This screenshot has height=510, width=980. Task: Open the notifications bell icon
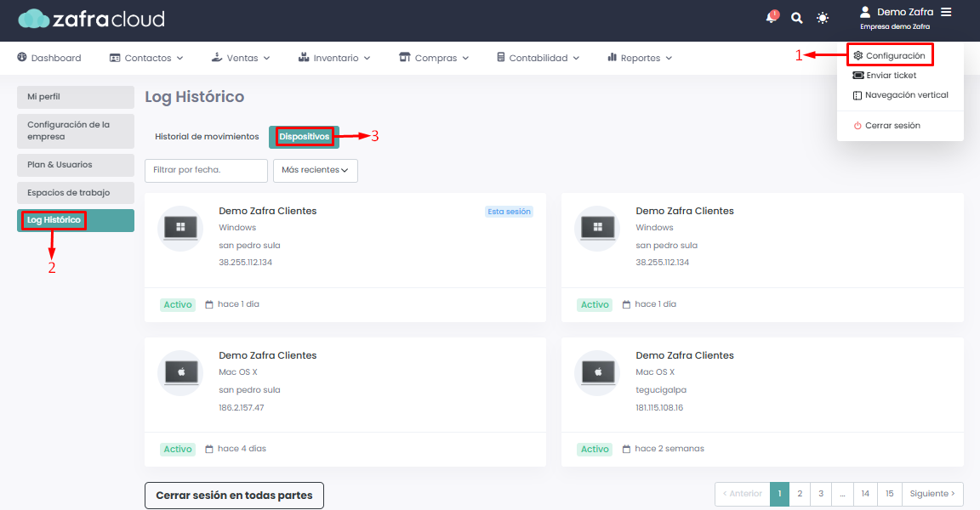pos(772,17)
